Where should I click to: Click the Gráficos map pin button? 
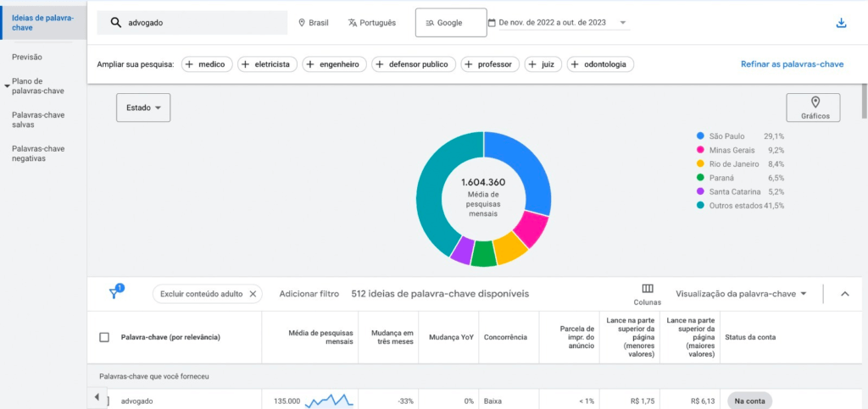click(813, 108)
